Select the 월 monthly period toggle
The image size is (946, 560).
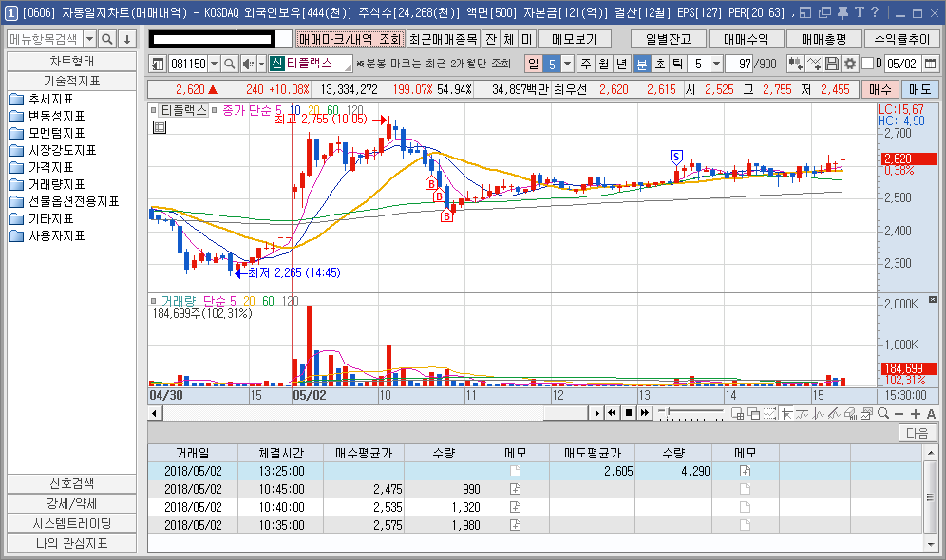[x=604, y=64]
